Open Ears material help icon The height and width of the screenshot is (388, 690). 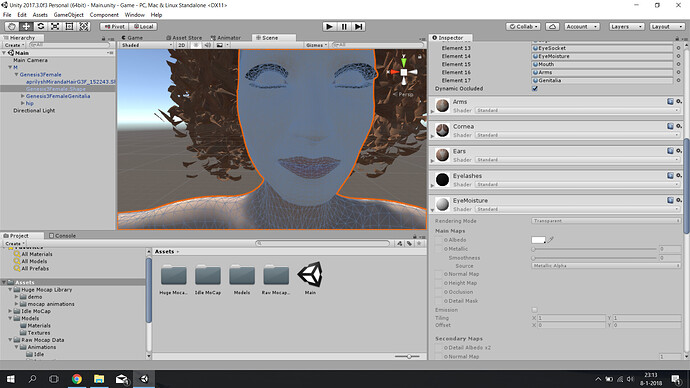coord(670,151)
